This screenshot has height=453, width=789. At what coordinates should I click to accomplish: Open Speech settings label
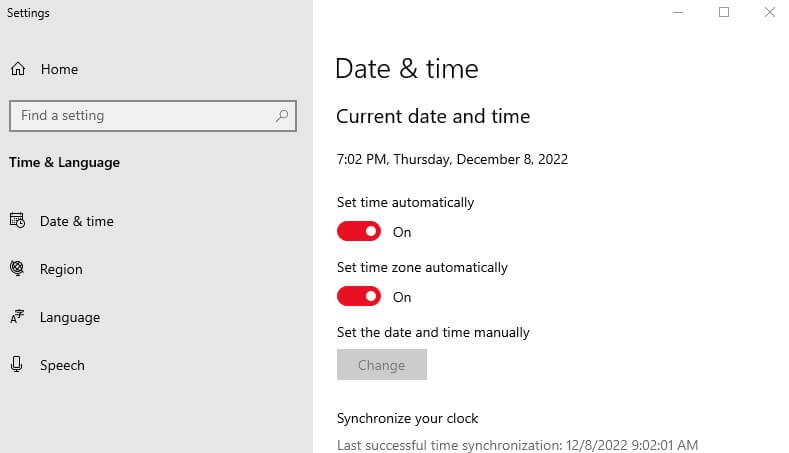pyautogui.click(x=62, y=365)
